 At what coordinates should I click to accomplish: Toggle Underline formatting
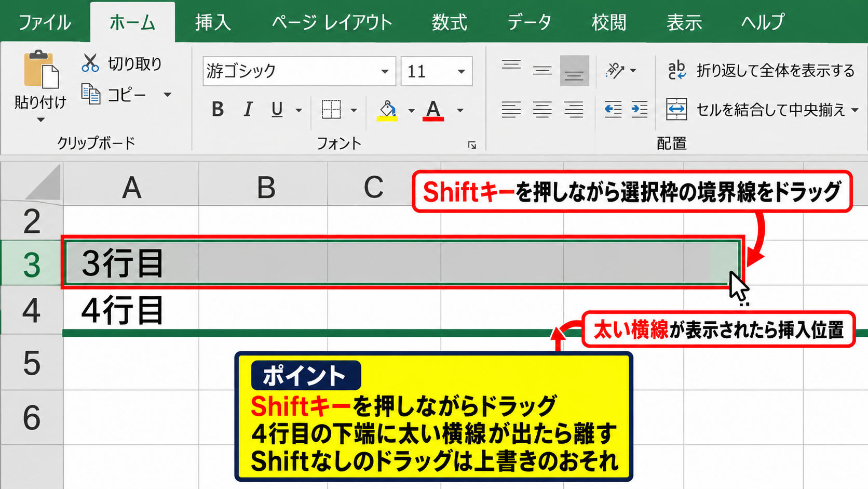(x=277, y=110)
